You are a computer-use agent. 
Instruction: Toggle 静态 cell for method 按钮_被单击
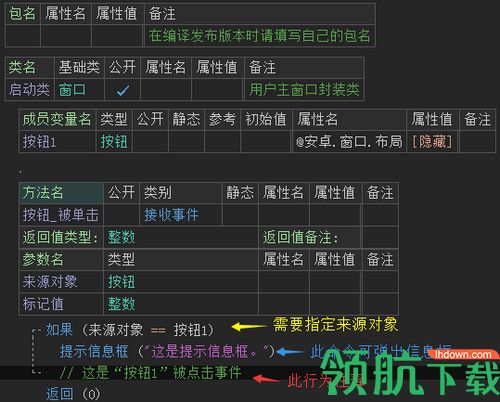point(240,215)
